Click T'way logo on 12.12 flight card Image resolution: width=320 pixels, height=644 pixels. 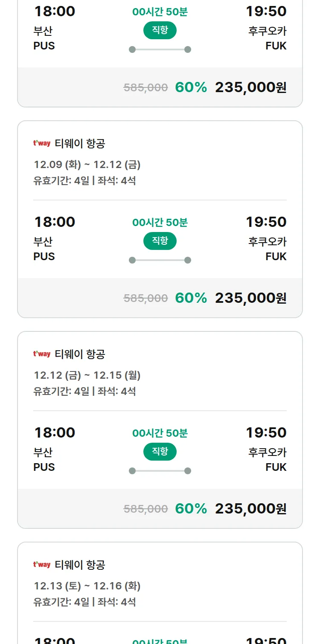(42, 354)
